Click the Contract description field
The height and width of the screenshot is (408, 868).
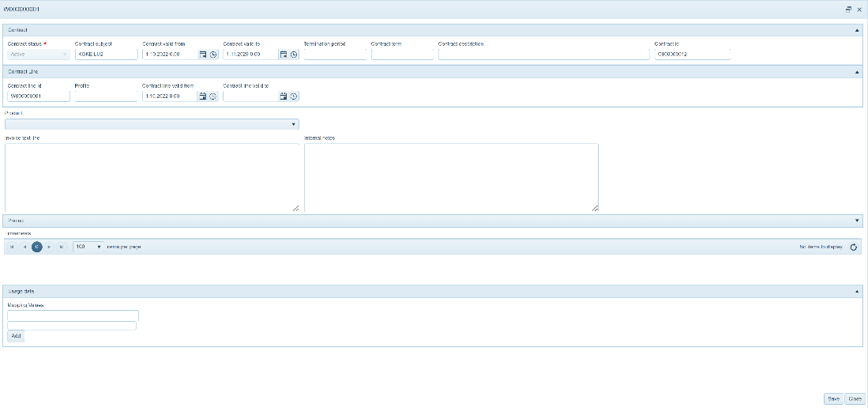click(543, 55)
